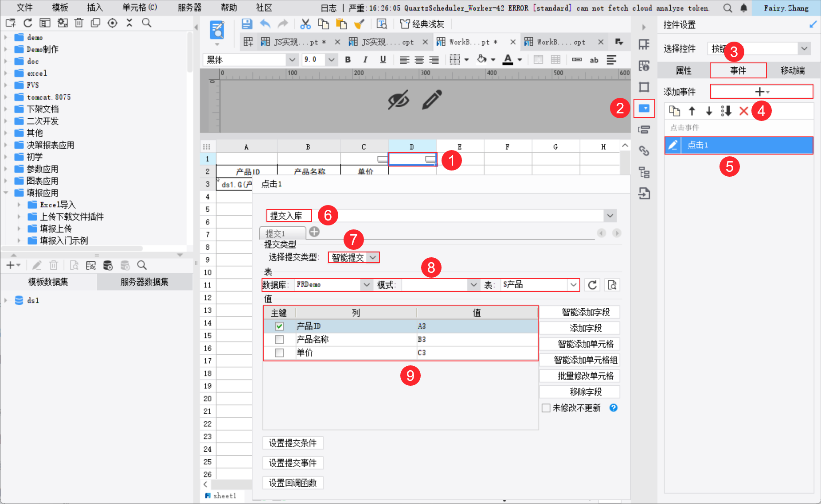Apply Bold formatting
This screenshot has height=504, width=821.
348,60
